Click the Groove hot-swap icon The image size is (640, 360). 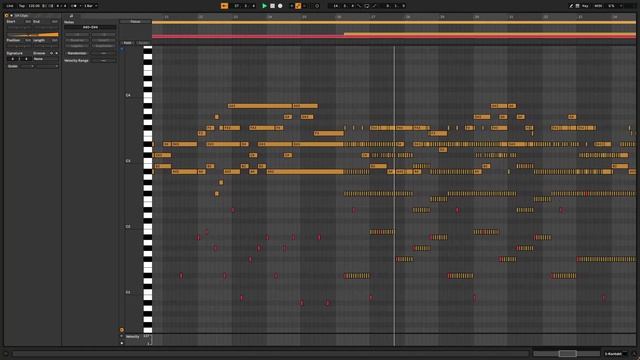click(51, 53)
